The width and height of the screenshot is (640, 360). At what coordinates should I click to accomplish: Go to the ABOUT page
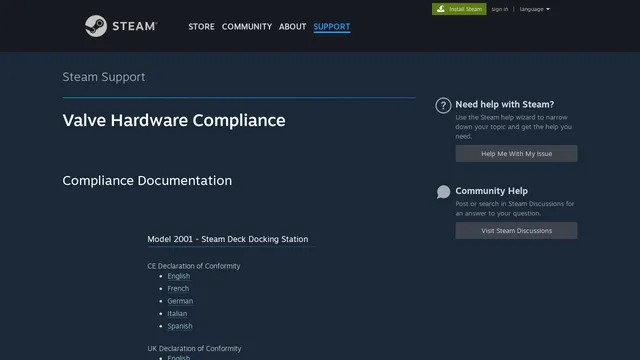click(292, 27)
